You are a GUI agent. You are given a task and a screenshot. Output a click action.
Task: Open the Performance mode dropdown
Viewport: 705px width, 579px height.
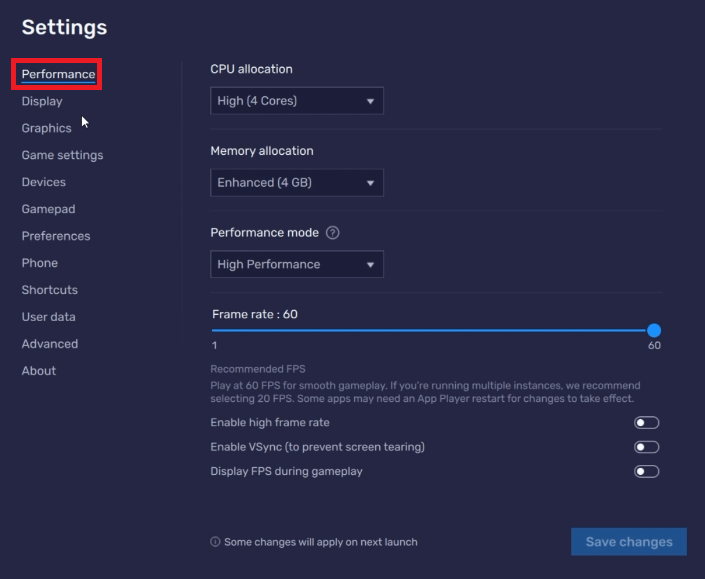(297, 265)
